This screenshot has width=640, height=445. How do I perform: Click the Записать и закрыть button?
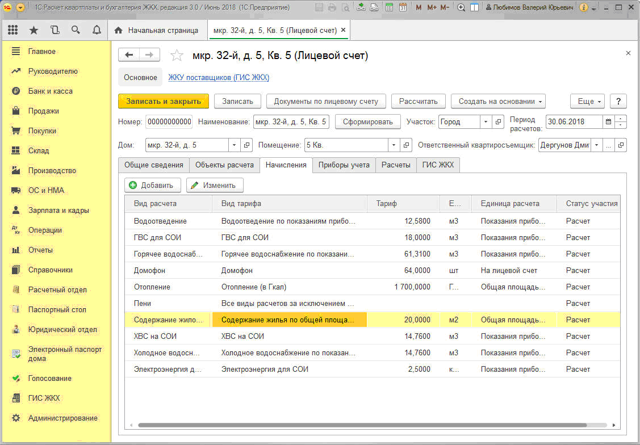(163, 101)
